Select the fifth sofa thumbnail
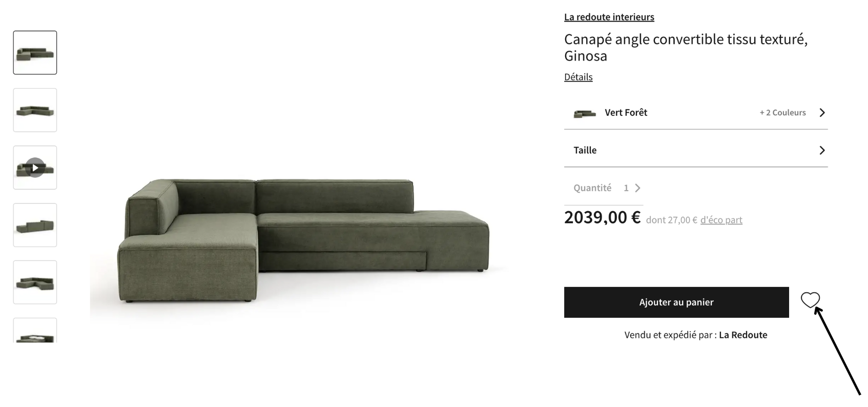 pyautogui.click(x=35, y=282)
